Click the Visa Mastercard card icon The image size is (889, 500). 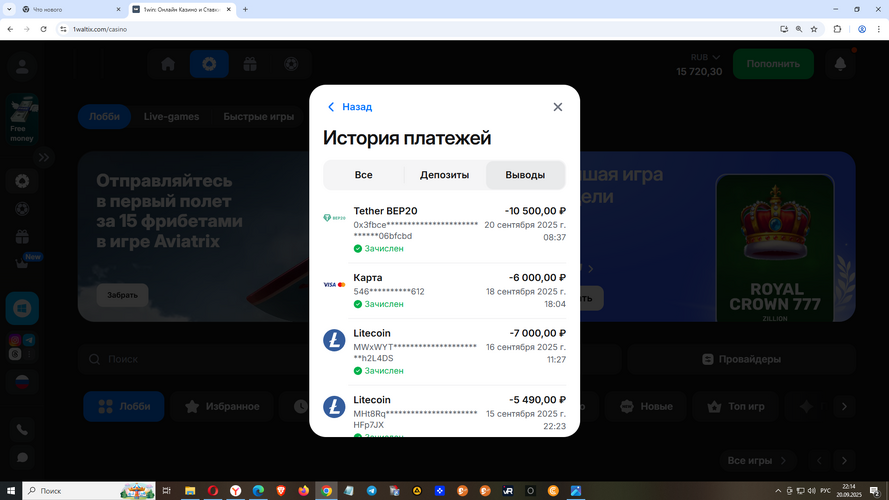click(x=334, y=284)
